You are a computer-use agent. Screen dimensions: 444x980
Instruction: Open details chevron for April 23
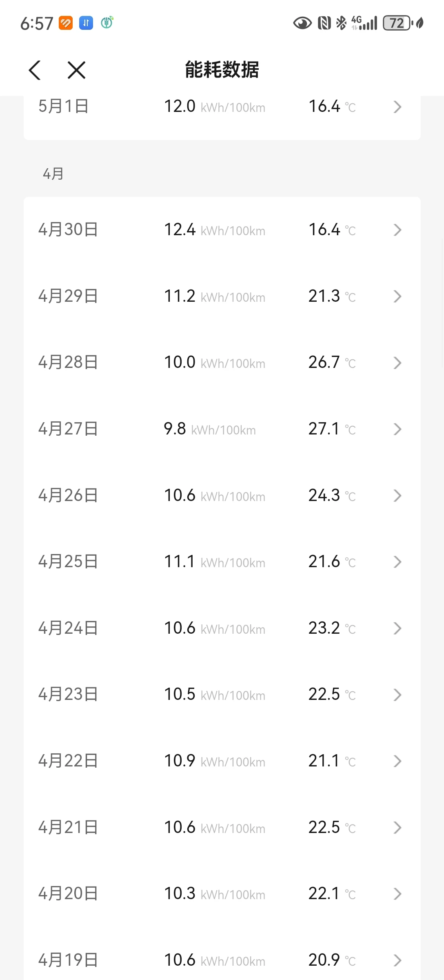397,695
